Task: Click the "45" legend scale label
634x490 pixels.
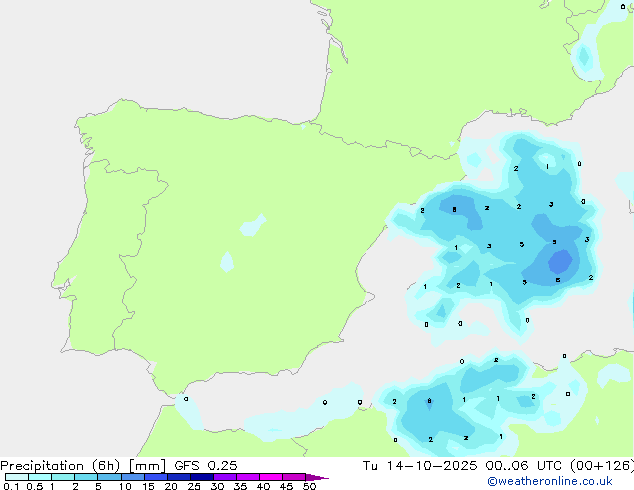Action: (286, 486)
